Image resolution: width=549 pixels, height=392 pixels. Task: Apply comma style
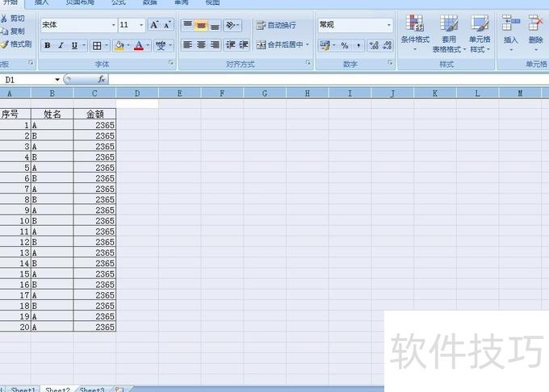[x=358, y=45]
